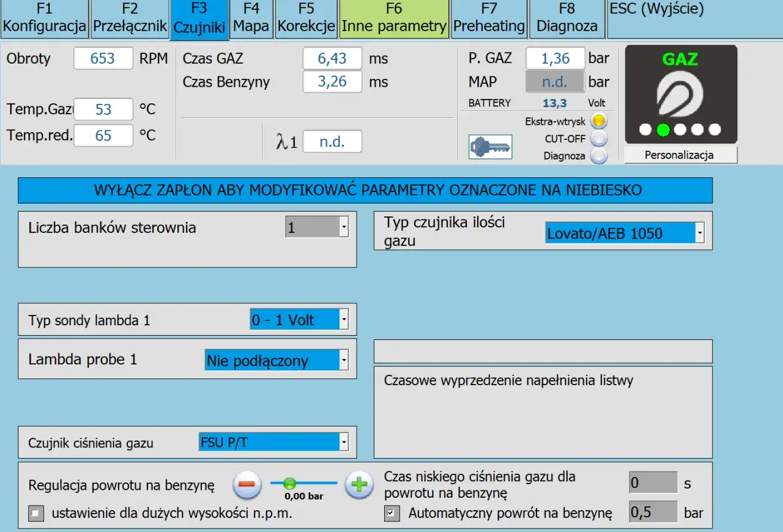The image size is (783, 532).
Task: Click the λ1 n.d. value field
Action: point(332,142)
